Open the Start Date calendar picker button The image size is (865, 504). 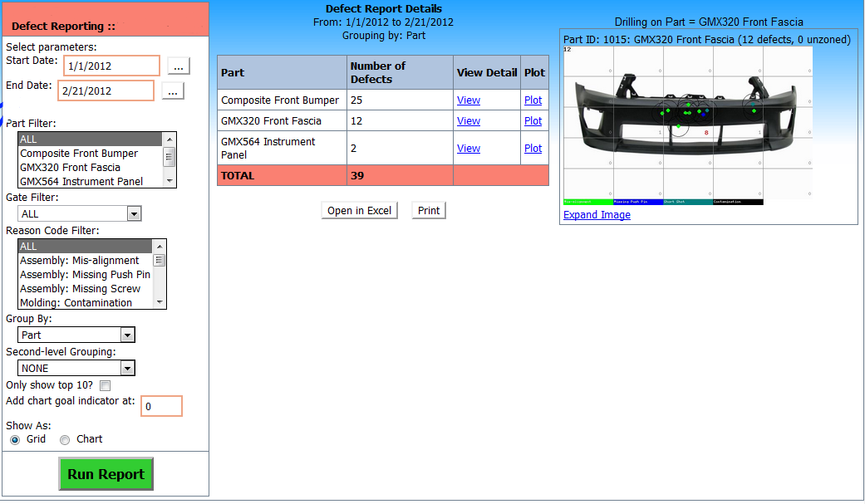tap(179, 66)
